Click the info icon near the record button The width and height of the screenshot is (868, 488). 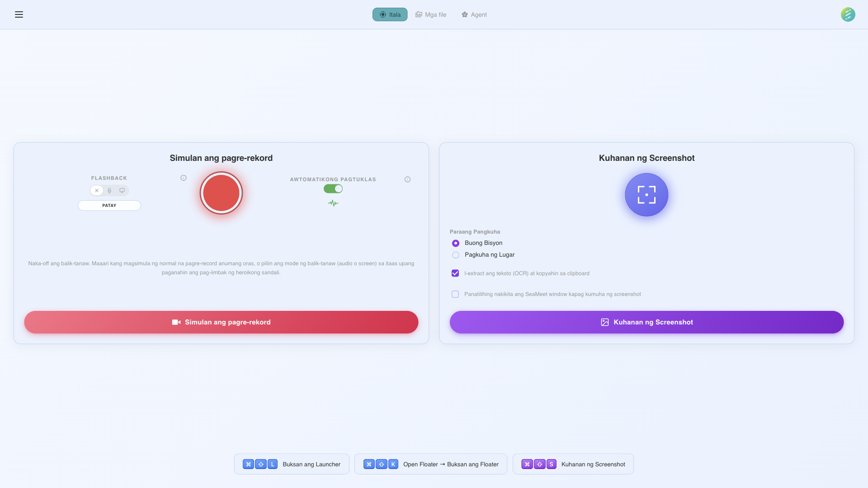point(183,178)
